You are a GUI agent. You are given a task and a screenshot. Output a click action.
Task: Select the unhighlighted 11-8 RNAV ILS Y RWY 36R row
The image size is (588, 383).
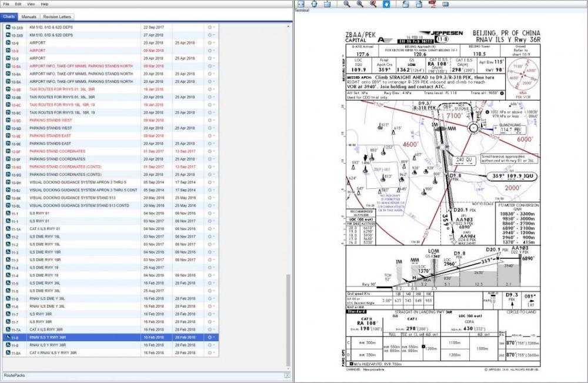111,345
